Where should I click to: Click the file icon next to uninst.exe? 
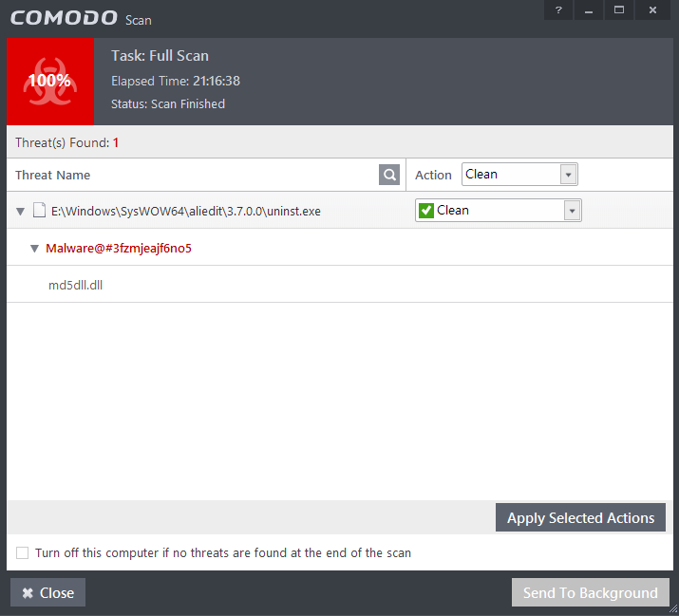point(39,211)
